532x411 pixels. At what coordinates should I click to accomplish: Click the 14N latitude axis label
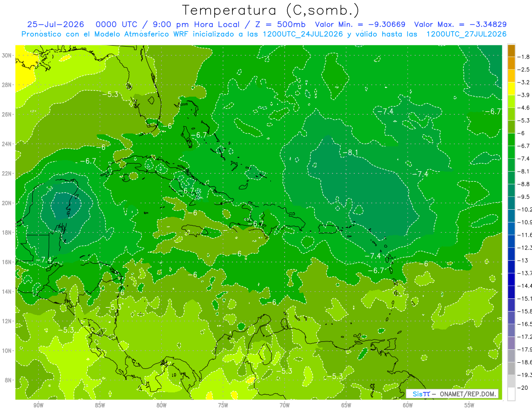(8, 291)
